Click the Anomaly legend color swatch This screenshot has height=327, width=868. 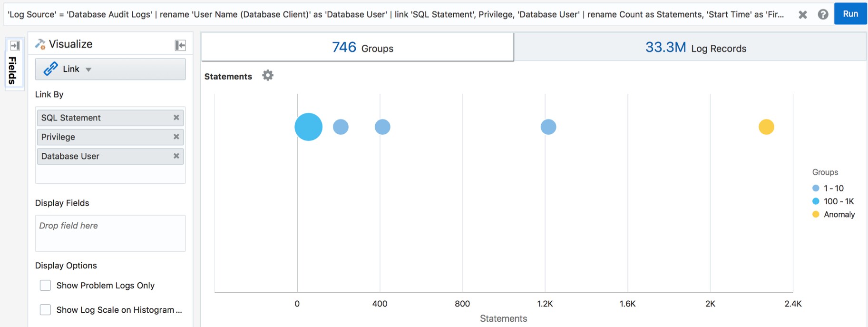pyautogui.click(x=816, y=215)
